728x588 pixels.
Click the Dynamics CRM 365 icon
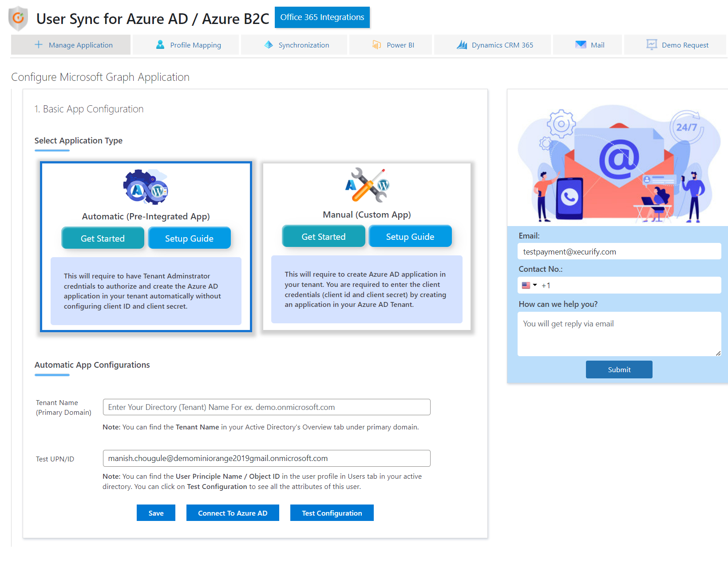pos(462,45)
